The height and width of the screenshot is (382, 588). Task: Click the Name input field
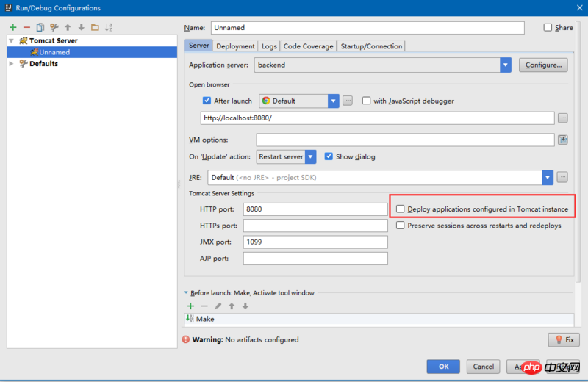click(x=367, y=28)
